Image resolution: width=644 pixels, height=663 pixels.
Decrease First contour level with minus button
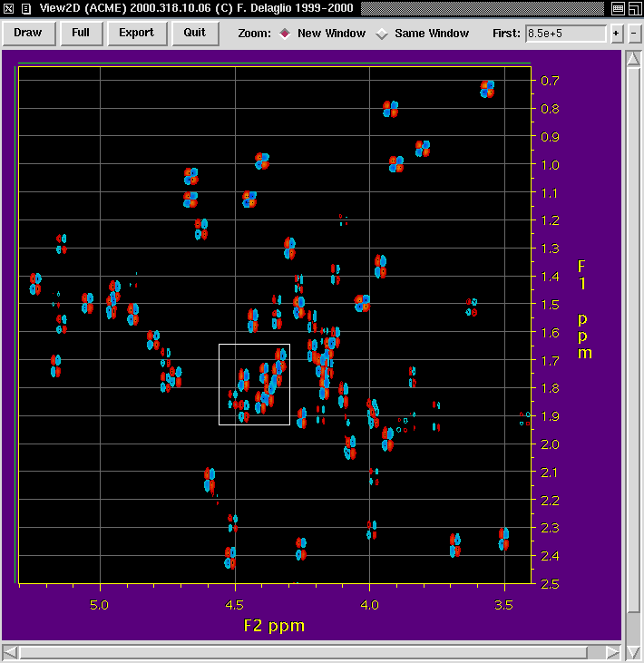(x=634, y=34)
